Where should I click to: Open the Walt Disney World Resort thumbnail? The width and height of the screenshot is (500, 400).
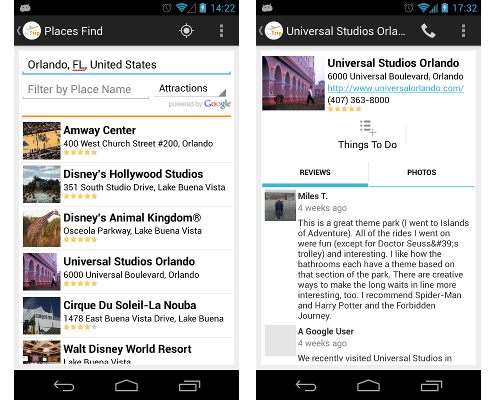(x=42, y=352)
